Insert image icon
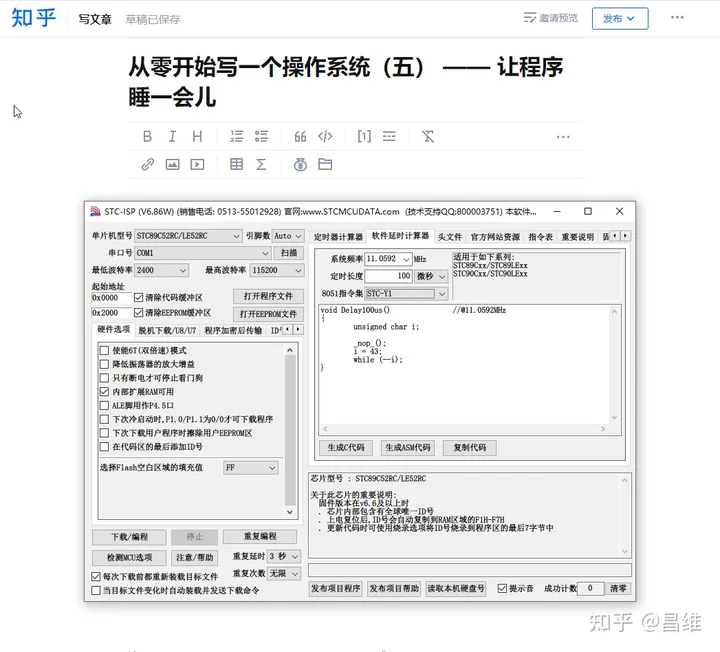The image size is (720, 652). 172,164
